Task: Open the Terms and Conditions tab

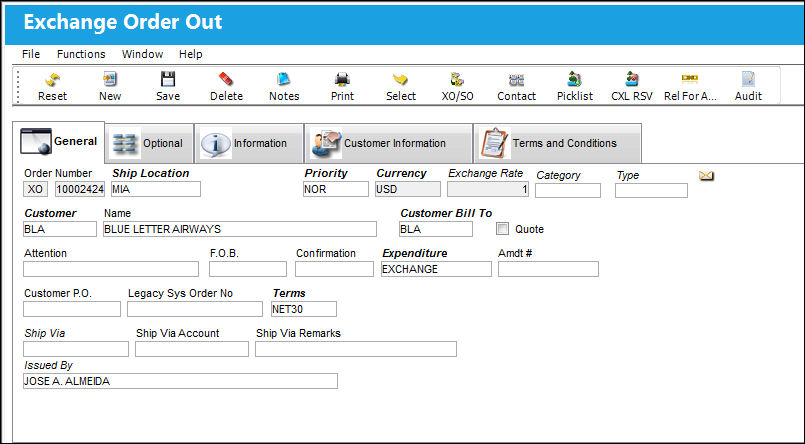Action: click(558, 143)
